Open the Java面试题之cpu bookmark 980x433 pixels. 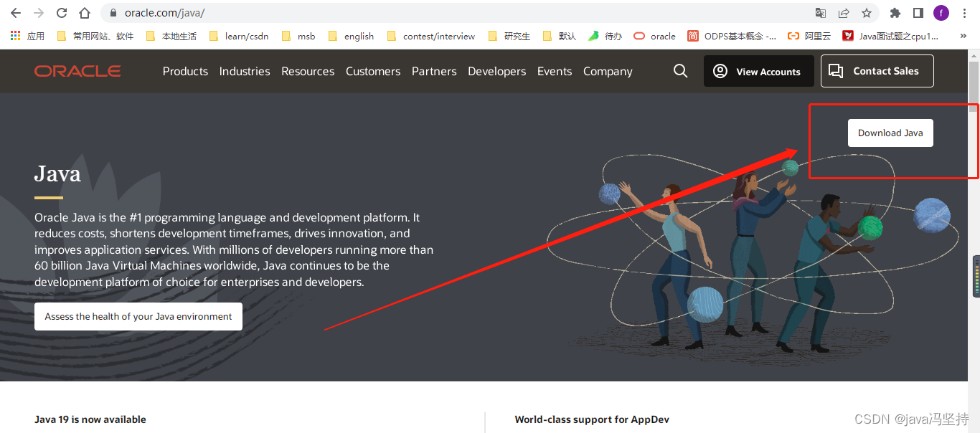coord(890,36)
